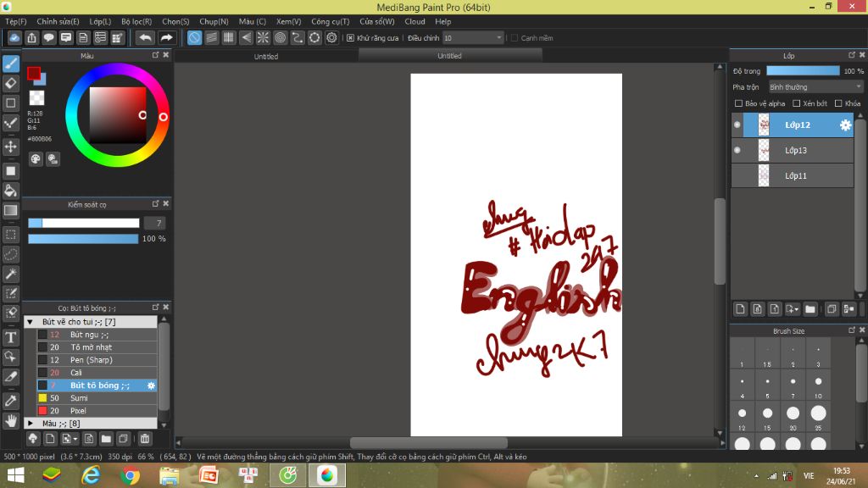
Task: Open the Cloud menu
Action: click(x=415, y=21)
